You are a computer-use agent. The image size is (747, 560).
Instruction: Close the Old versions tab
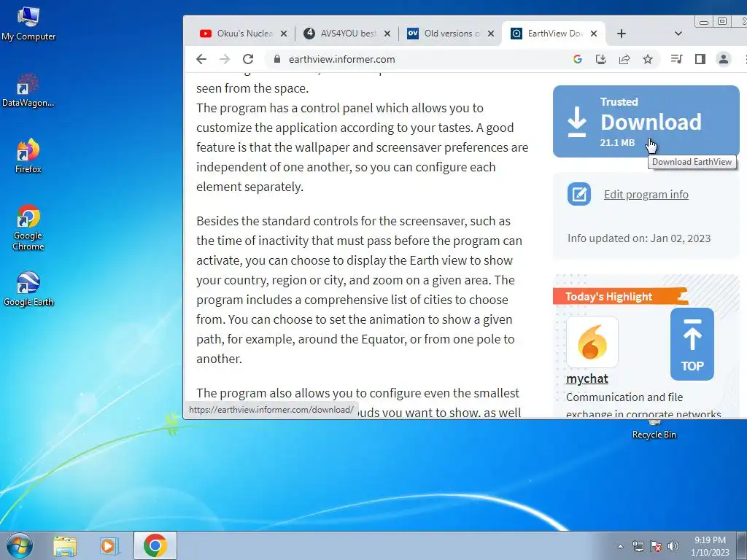pos(491,34)
